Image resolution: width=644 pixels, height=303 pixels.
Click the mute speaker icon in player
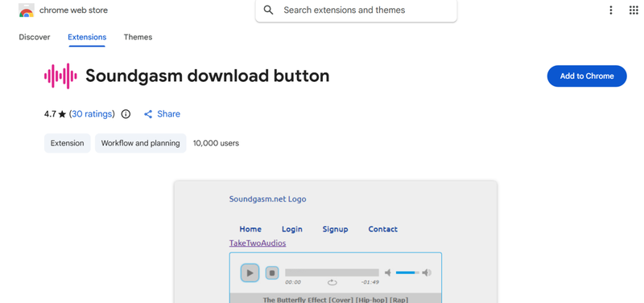tap(388, 272)
